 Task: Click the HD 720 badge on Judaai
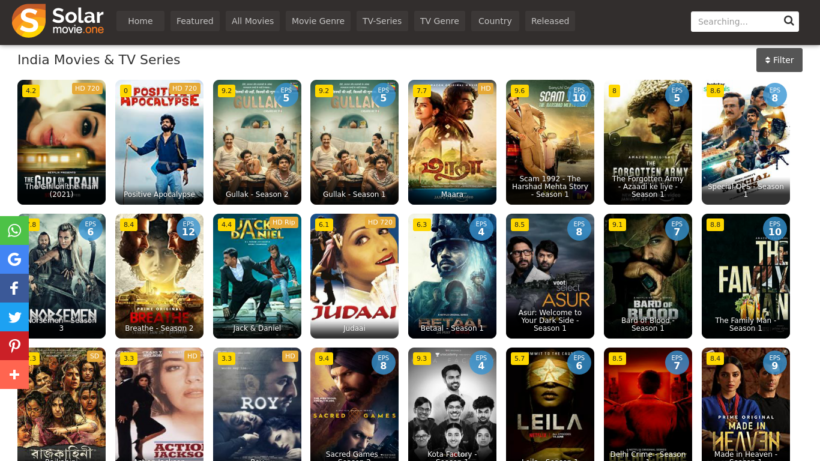(x=380, y=222)
